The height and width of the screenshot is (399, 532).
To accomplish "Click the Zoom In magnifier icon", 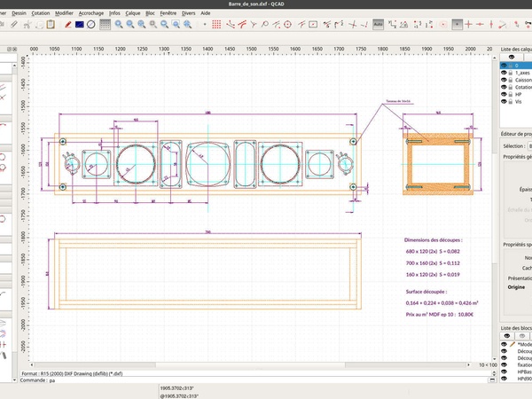I will click(x=117, y=25).
